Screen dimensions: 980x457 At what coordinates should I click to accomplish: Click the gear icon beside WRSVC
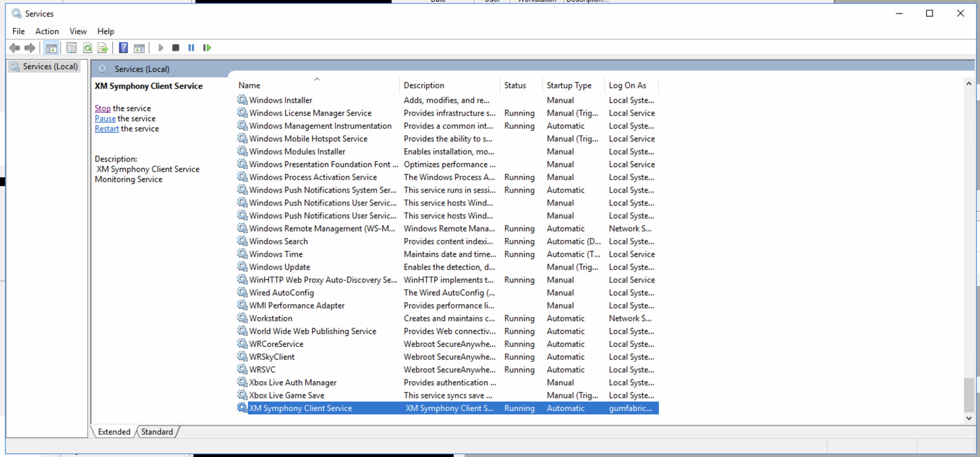click(242, 370)
